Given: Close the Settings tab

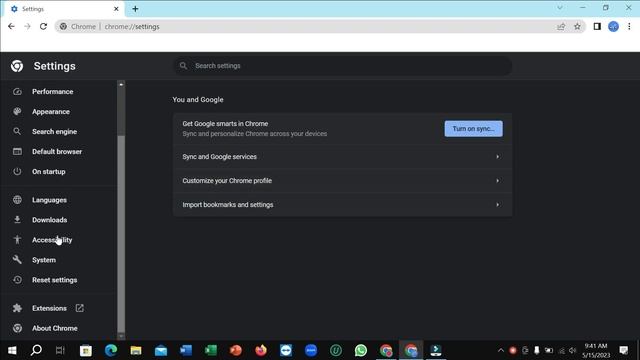Looking at the screenshot, I should tap(116, 9).
